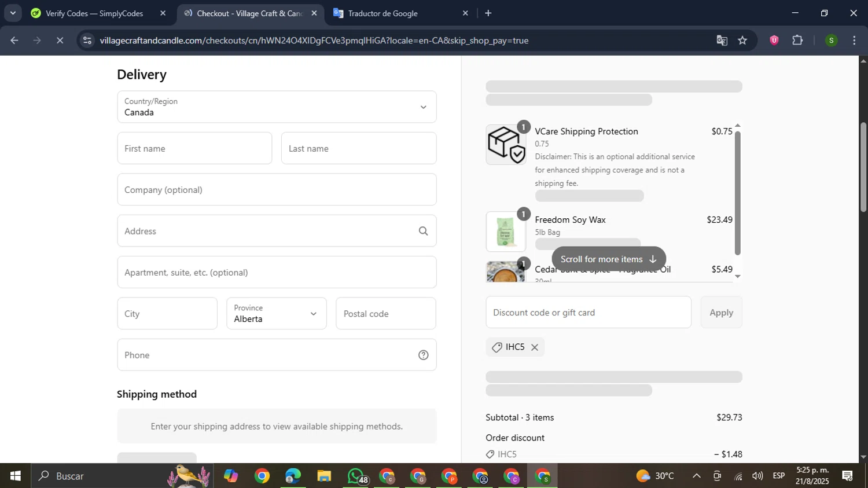Click Scroll for more items button
868x488 pixels.
[609, 259]
